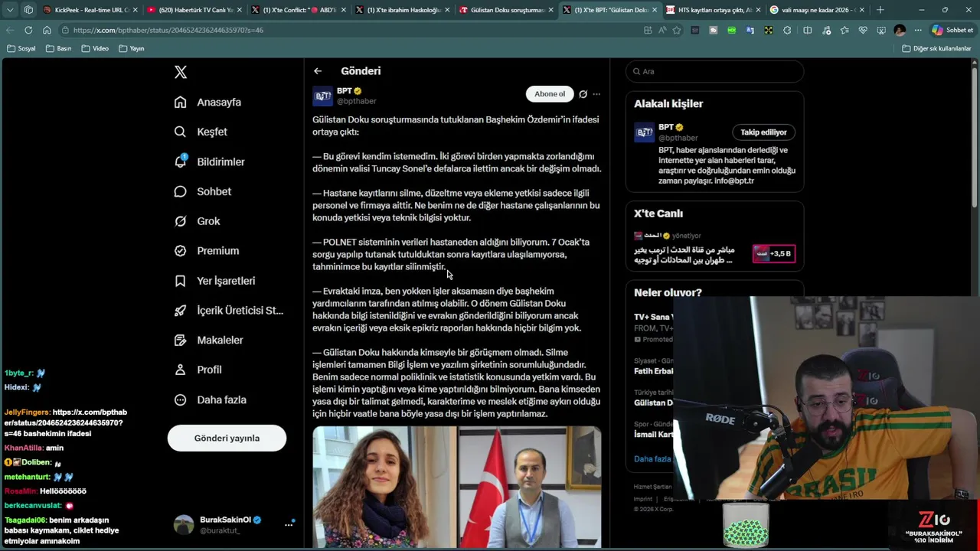Open İçerik Üreticisi studio
The image size is (980, 551).
point(228,310)
